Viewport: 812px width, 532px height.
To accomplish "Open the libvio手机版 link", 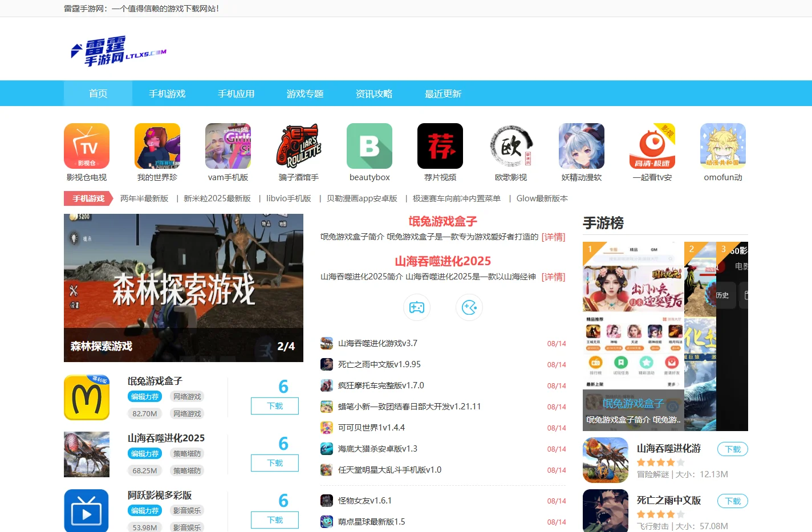I will tap(289, 198).
